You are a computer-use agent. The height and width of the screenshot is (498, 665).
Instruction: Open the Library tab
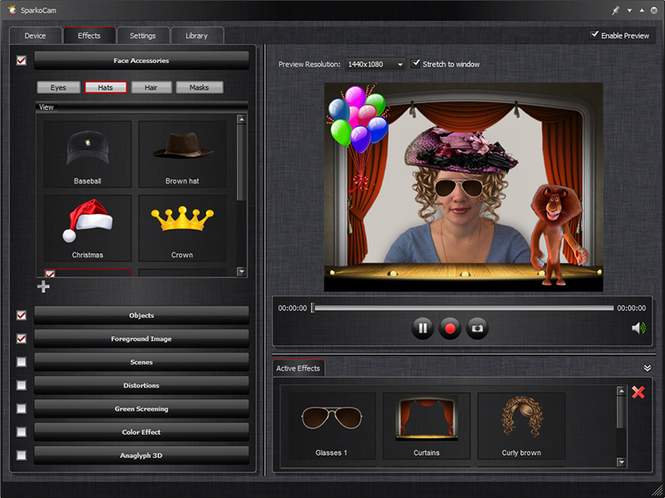(x=196, y=36)
